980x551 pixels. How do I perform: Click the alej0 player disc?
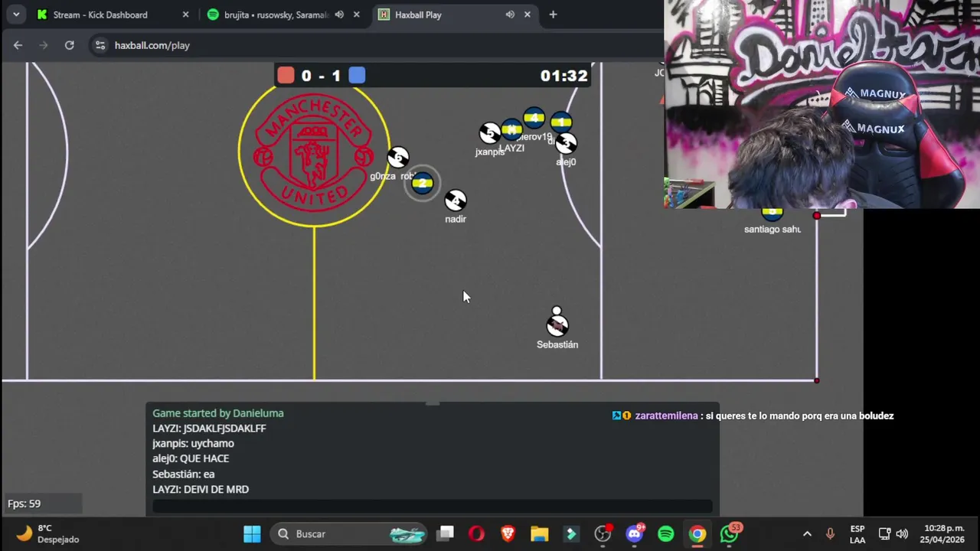[566, 143]
